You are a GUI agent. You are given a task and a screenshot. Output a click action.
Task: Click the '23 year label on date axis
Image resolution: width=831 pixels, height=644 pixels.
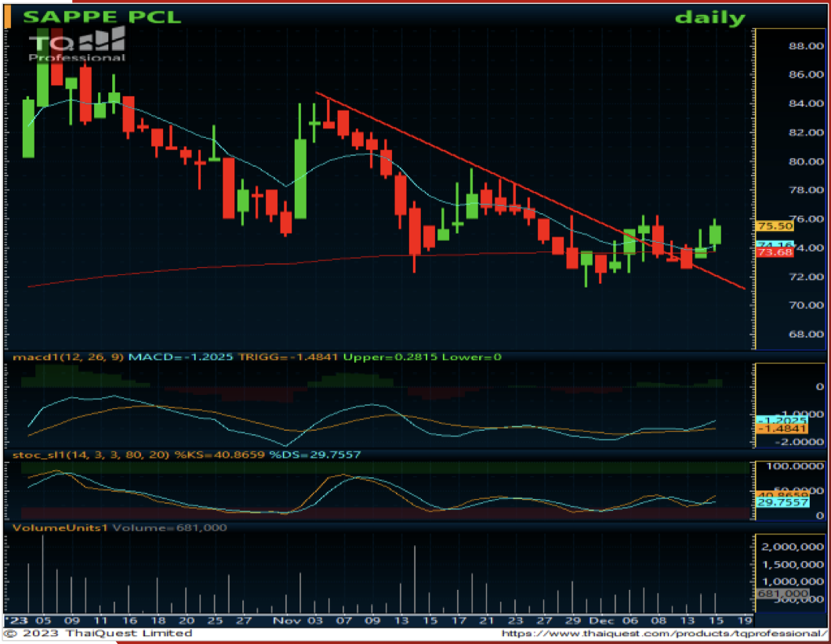16,620
